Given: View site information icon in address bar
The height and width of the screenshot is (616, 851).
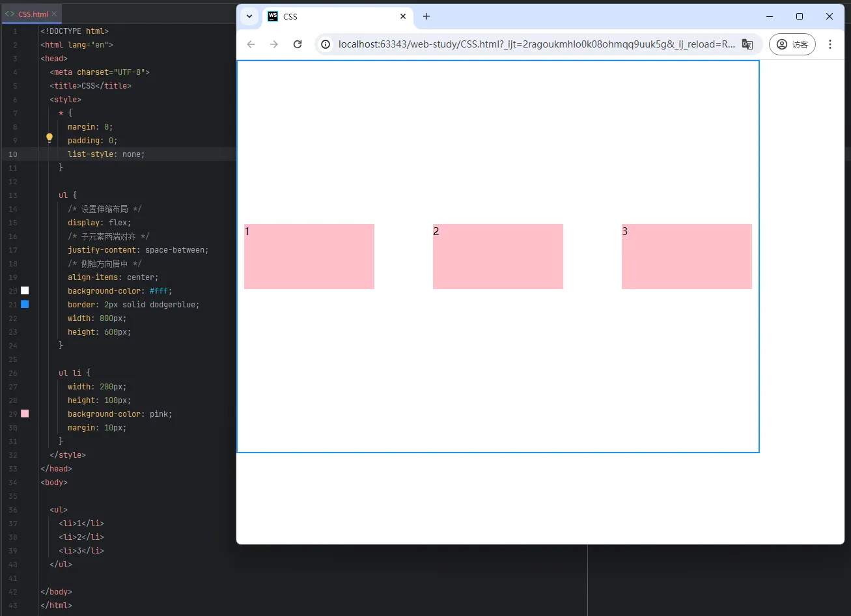Looking at the screenshot, I should pos(326,44).
